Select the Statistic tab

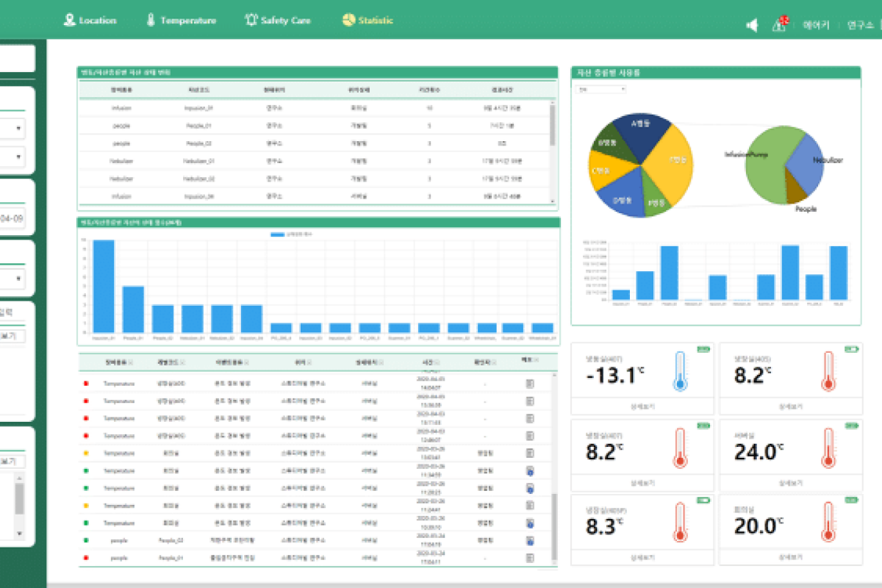point(367,21)
